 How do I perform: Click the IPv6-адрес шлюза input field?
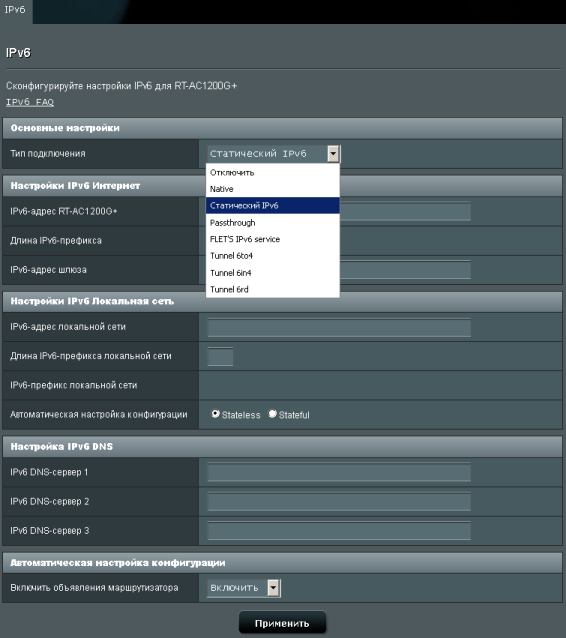(405, 270)
